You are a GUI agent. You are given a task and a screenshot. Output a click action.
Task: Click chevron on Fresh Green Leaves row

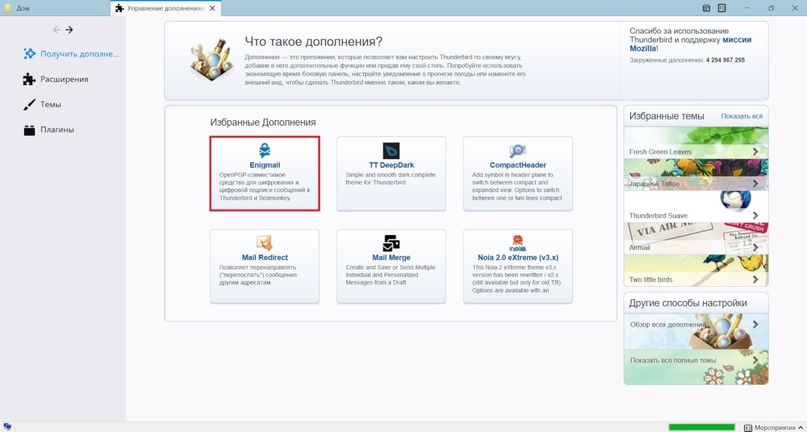tap(755, 151)
